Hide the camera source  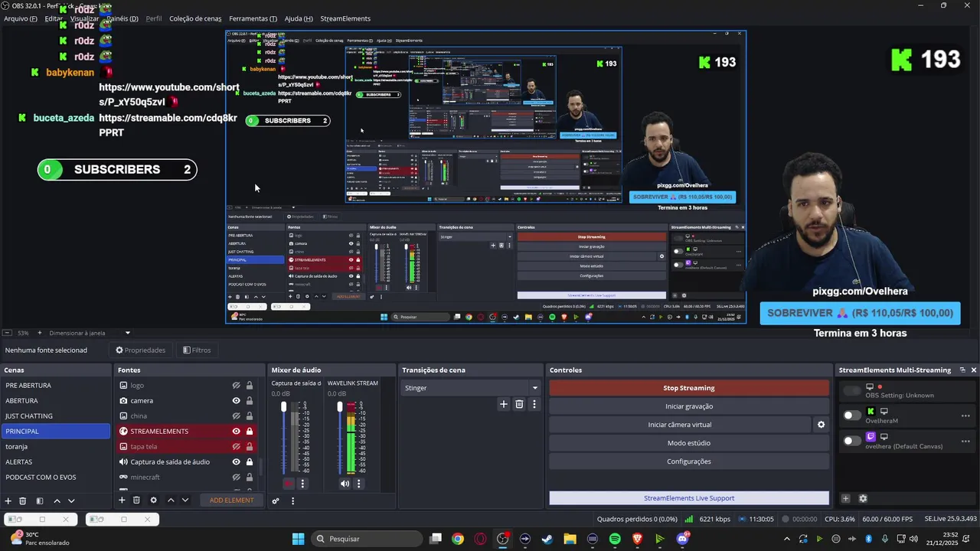[237, 401]
